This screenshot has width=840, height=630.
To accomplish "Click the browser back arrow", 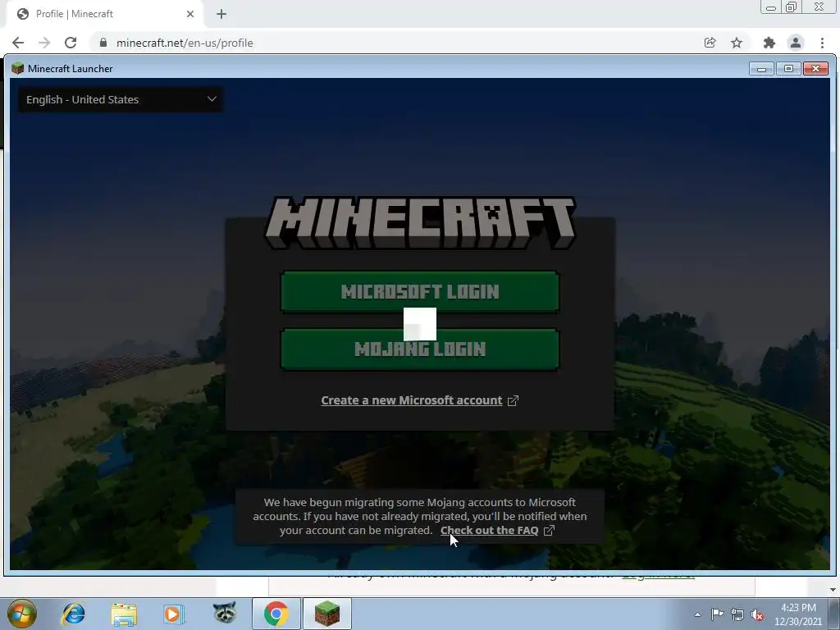I will tap(18, 43).
